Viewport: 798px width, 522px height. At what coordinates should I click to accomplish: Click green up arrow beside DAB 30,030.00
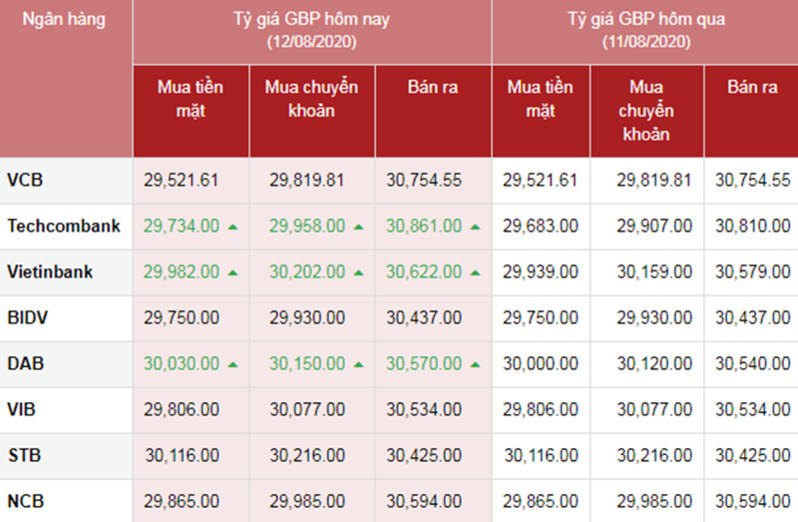coord(232,364)
